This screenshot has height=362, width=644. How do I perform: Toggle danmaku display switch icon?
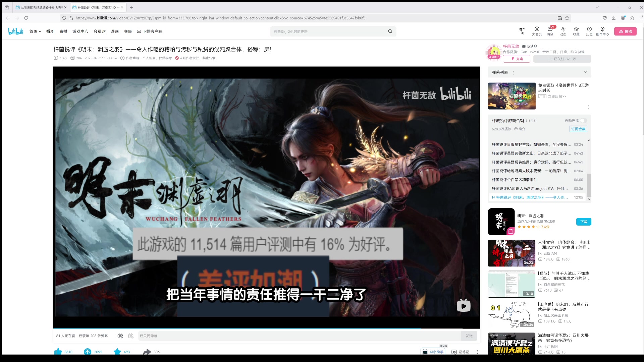pos(120,336)
